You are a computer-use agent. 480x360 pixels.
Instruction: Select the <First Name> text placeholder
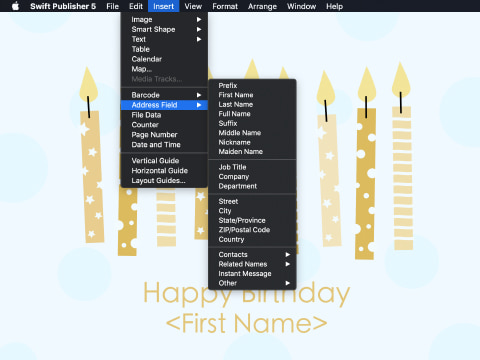246,323
